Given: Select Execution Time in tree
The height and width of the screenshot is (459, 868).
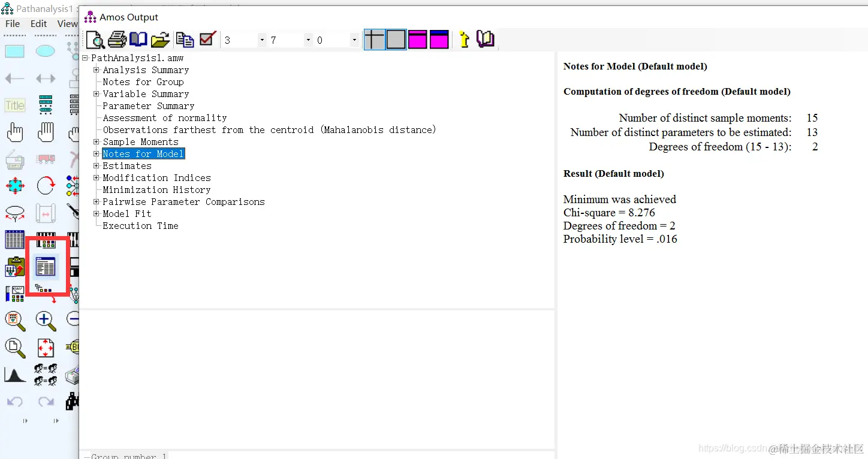Looking at the screenshot, I should tap(140, 226).
